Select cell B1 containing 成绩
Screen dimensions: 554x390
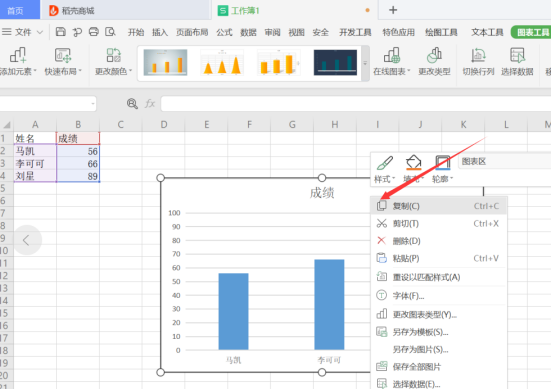[78, 138]
